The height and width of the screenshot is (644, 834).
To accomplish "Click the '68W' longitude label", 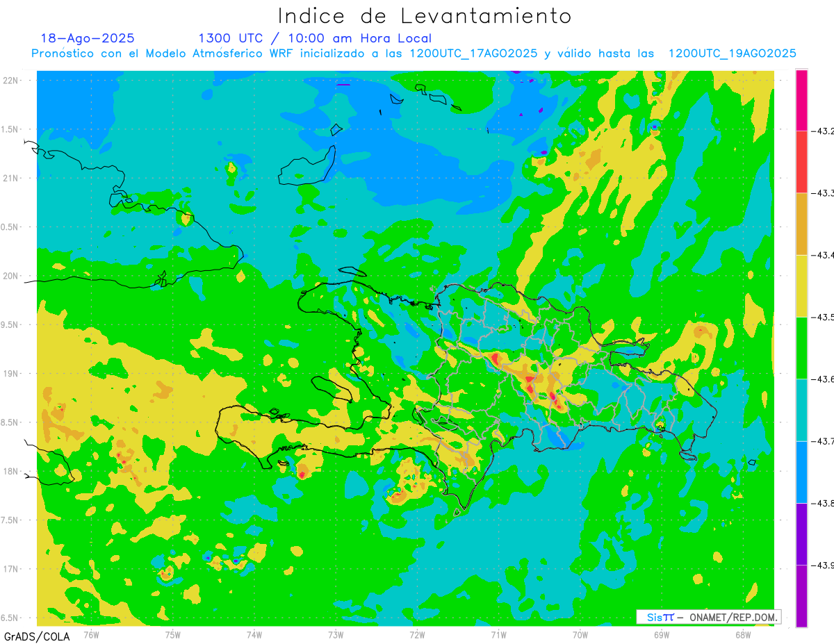I will [743, 635].
